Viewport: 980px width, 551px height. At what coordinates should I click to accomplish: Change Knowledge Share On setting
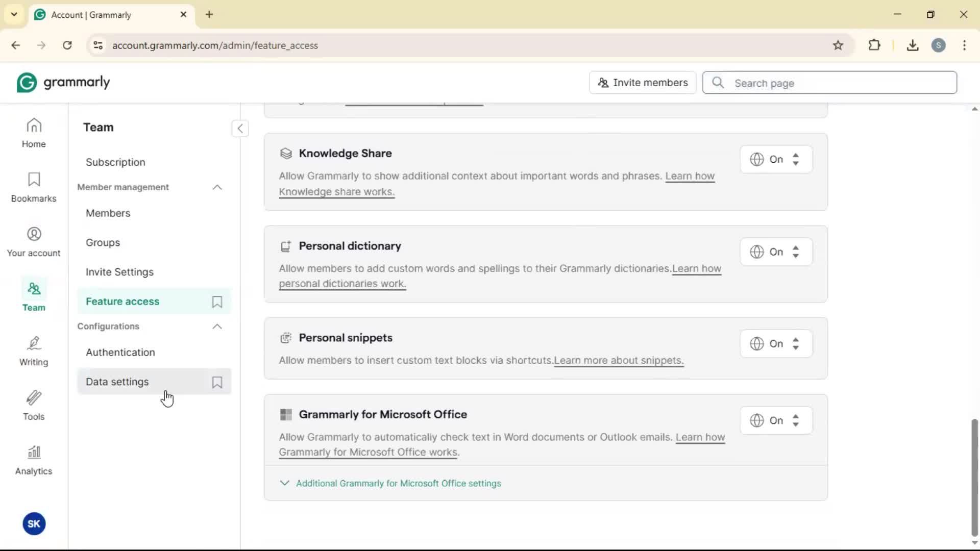tap(775, 160)
